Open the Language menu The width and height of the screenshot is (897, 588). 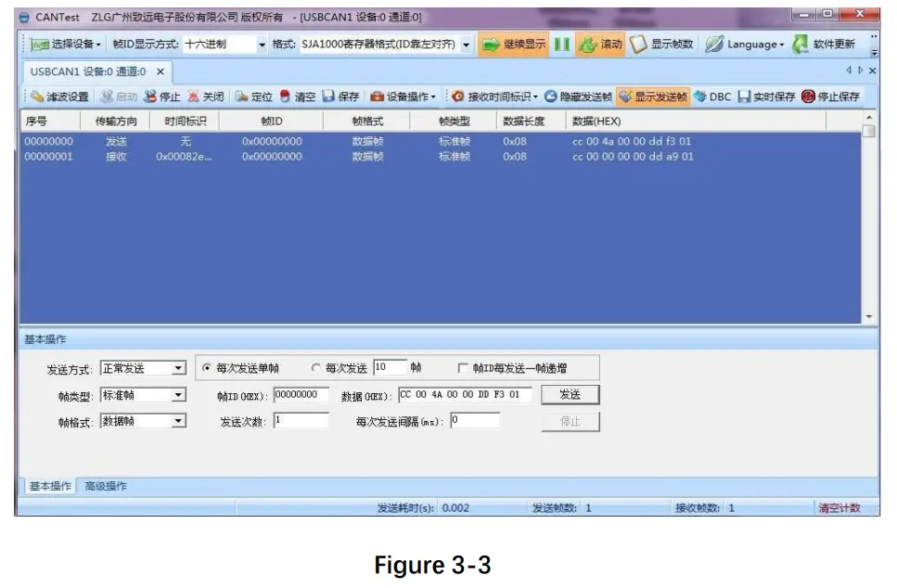click(x=745, y=44)
